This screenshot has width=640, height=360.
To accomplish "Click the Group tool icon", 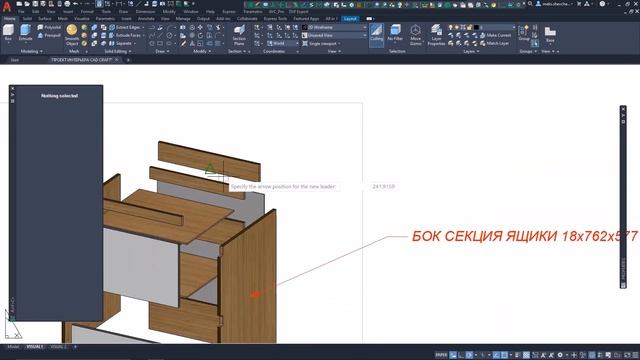I will click(524, 33).
